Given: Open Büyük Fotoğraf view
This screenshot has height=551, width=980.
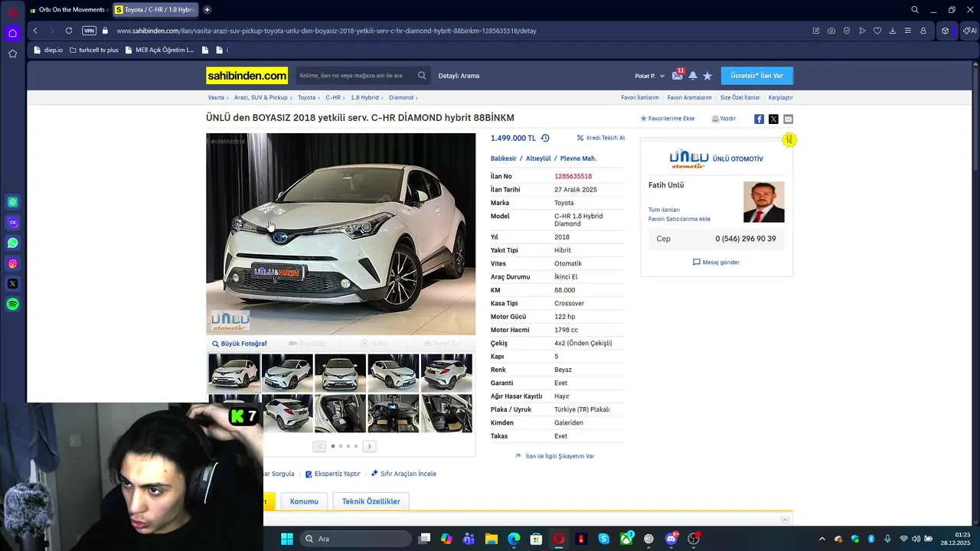Looking at the screenshot, I should pos(240,344).
